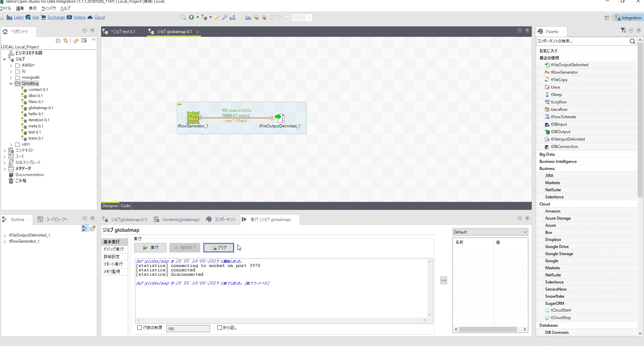
Task: Open the Videos link
Action: click(79, 17)
